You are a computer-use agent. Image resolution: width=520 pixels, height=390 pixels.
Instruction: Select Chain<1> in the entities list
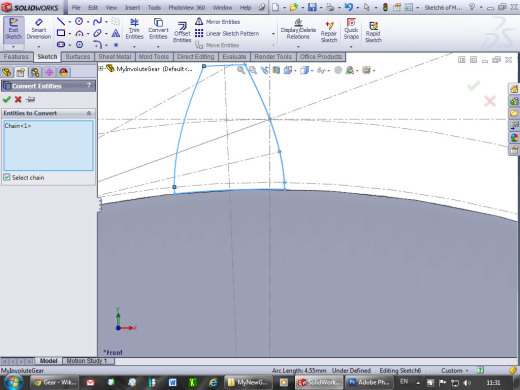(x=18, y=126)
